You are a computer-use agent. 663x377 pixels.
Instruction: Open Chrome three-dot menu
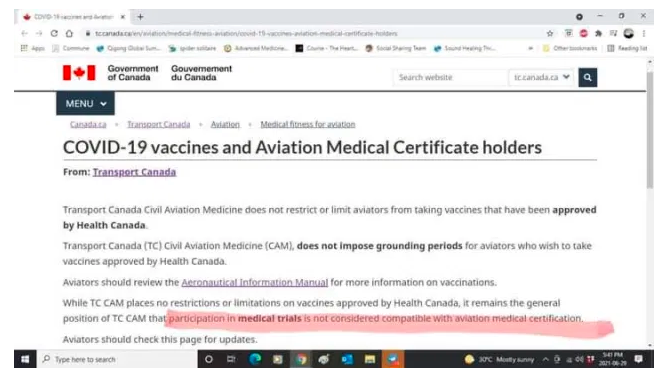coord(644,33)
